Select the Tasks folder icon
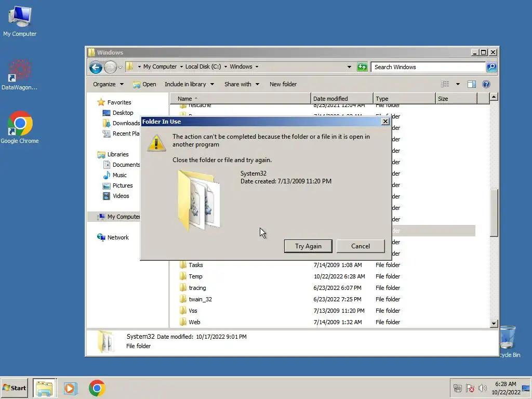Screen dimensions: 532x399 pyautogui.click(x=183, y=264)
